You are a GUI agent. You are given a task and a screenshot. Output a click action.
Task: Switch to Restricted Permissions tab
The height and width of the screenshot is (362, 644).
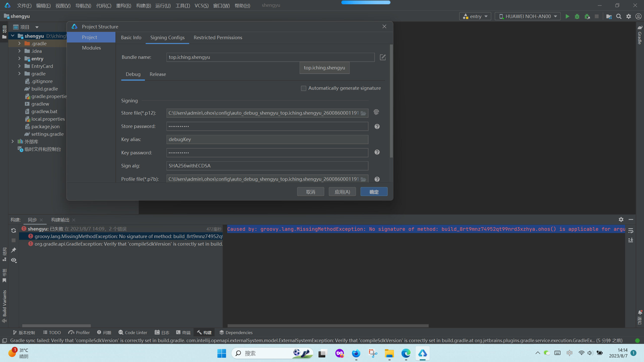[218, 37]
